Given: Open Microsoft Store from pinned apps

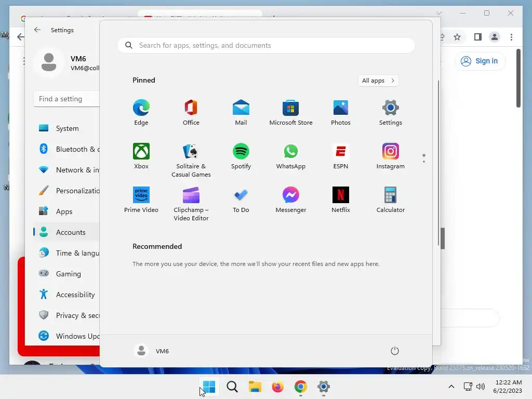Looking at the screenshot, I should click(x=291, y=113).
